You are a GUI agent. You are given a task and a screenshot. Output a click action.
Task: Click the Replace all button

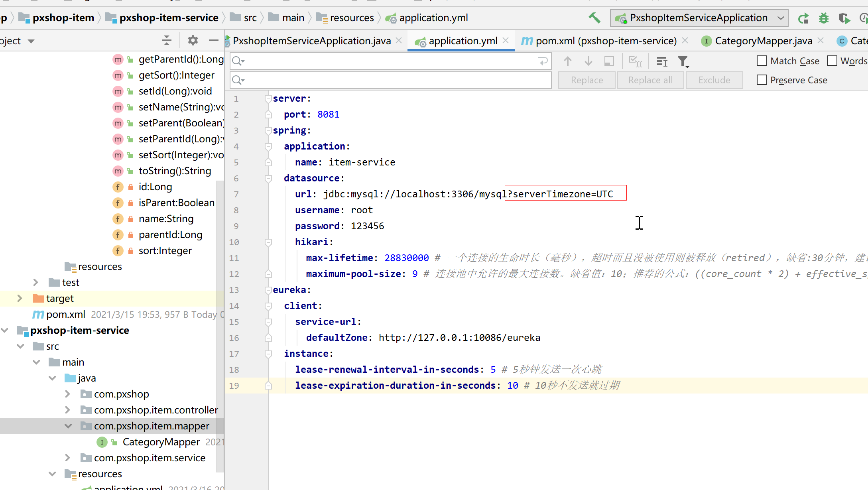[650, 80]
